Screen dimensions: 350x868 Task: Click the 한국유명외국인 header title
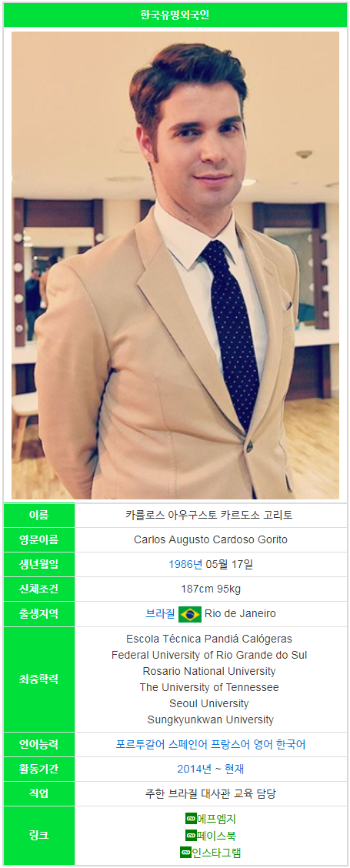click(175, 15)
